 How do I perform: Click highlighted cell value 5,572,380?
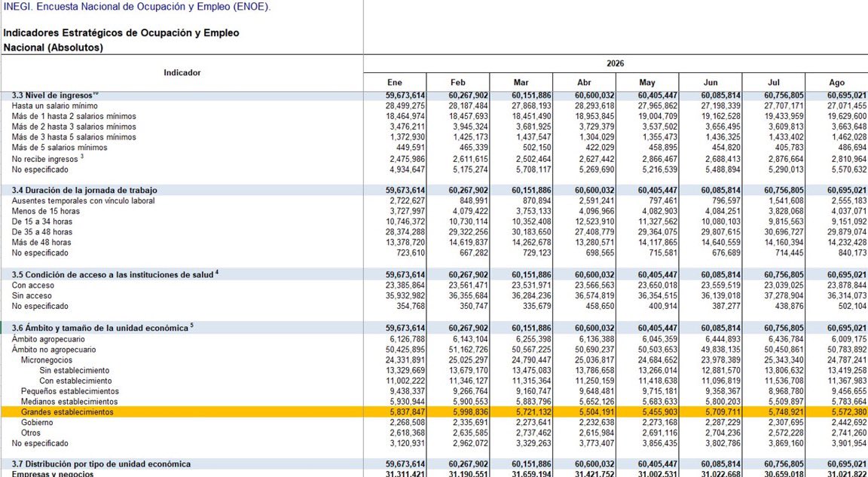(x=849, y=412)
